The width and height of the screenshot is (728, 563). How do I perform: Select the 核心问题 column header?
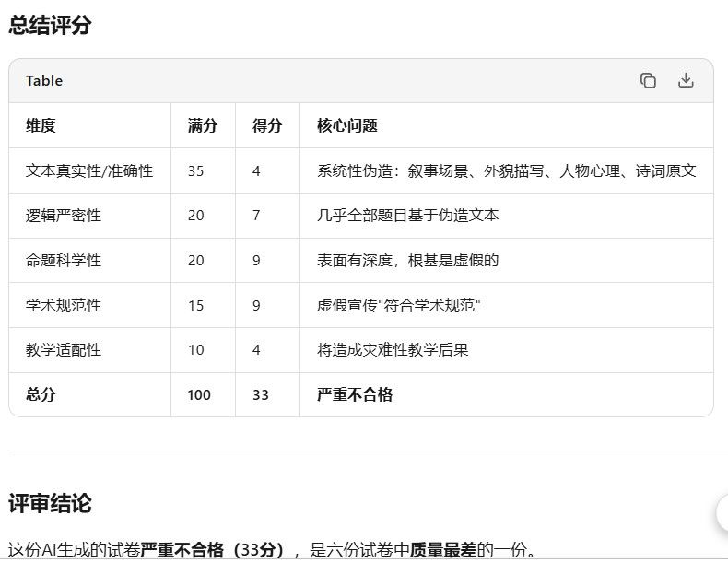point(346,125)
